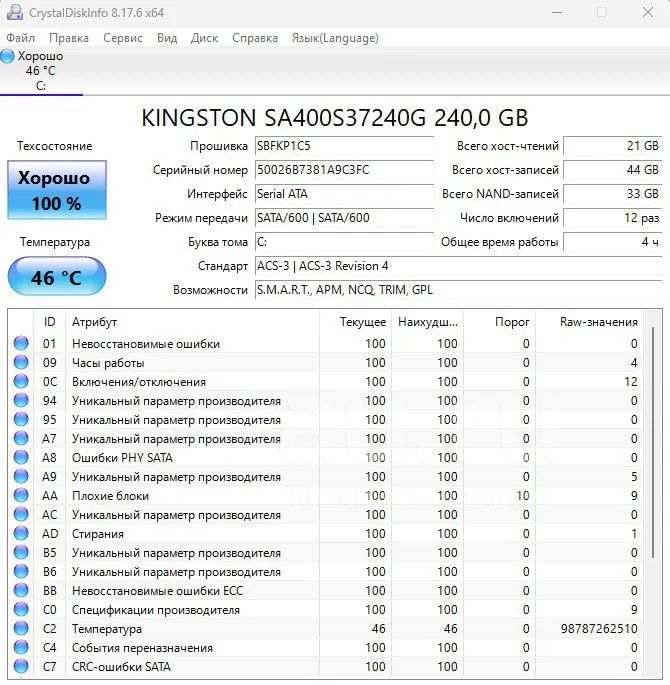Image resolution: width=670 pixels, height=685 pixels.
Task: Click status orb for AD Стирания
Action: (21, 533)
